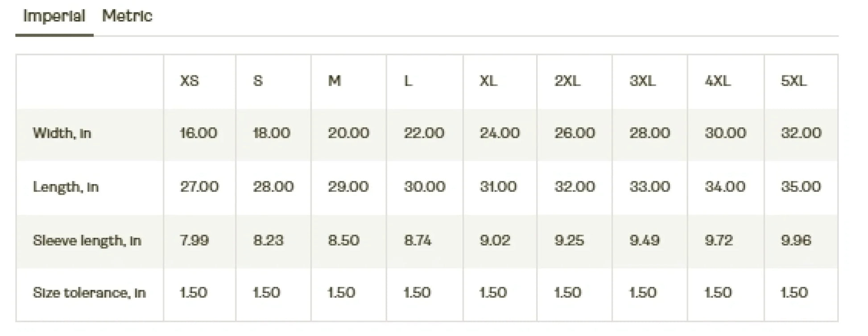Select the Imperial tab
This screenshot has height=336, width=868.
coord(54,16)
